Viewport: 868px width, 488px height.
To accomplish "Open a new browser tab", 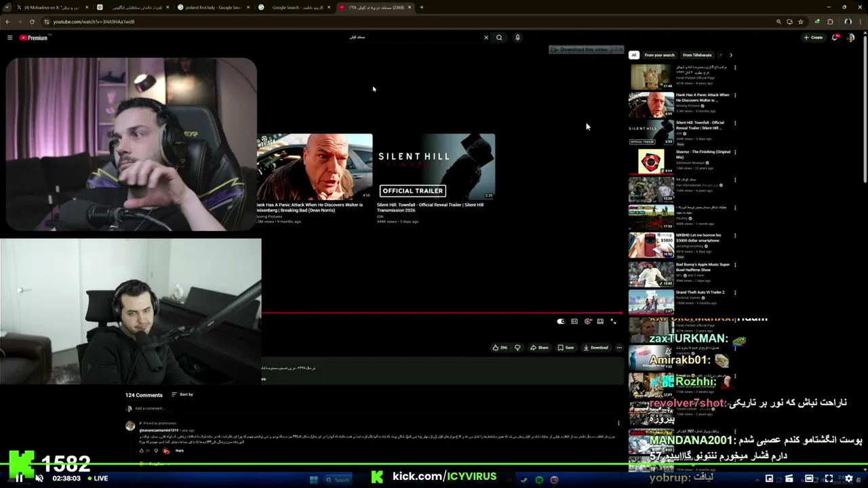I will 421,7.
